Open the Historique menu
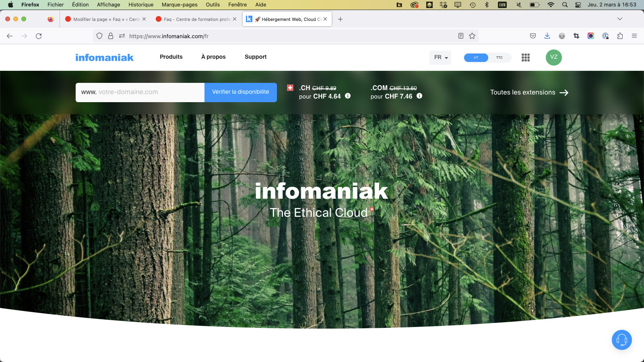The height and width of the screenshot is (362, 644). tap(141, 5)
